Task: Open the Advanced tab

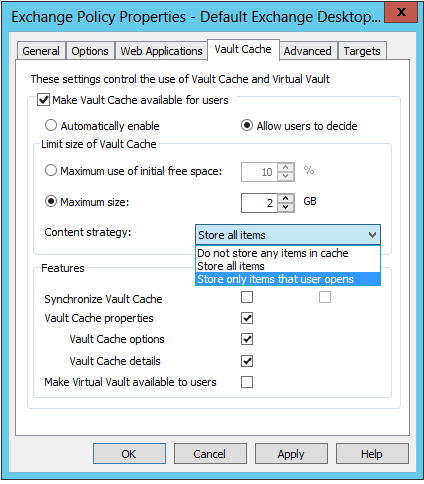Action: click(308, 51)
